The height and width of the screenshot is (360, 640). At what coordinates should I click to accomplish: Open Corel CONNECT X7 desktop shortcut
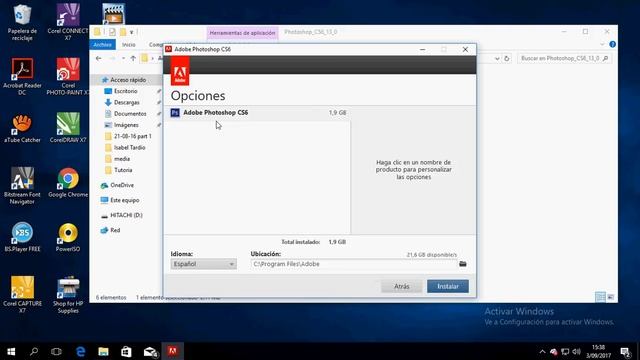coord(68,22)
